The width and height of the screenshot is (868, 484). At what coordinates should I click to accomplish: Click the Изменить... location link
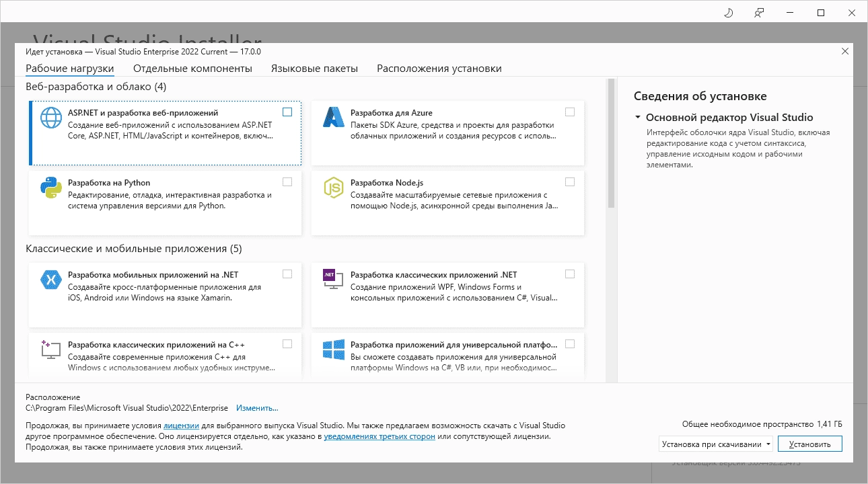[257, 408]
